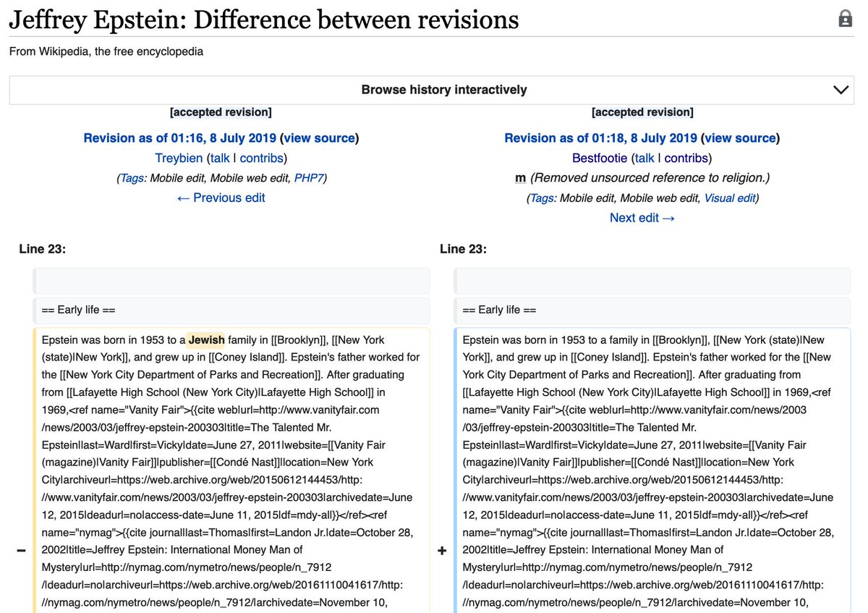This screenshot has height=613, width=868.
Task: Click the page protection padlock icon
Action: click(x=845, y=20)
